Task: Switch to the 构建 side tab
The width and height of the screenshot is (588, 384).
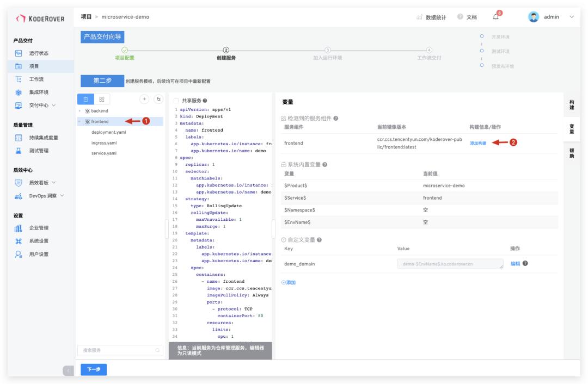Action: click(x=572, y=105)
